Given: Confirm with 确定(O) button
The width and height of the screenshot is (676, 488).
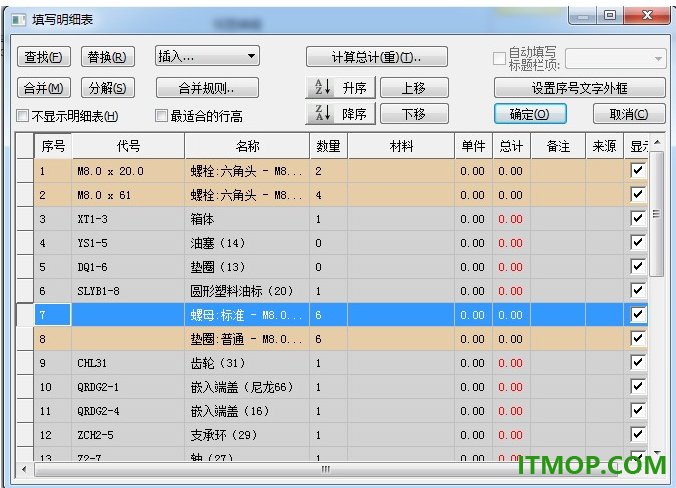Looking at the screenshot, I should pyautogui.click(x=530, y=114).
